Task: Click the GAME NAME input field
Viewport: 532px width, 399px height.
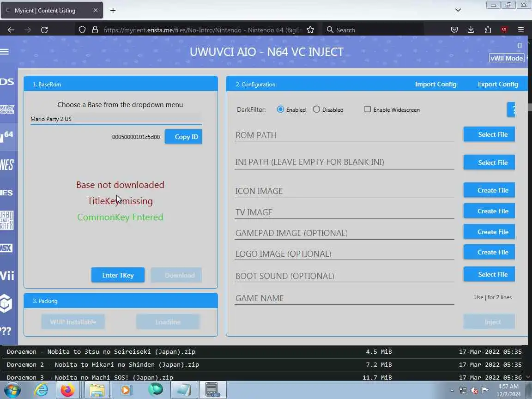Action: (x=345, y=298)
